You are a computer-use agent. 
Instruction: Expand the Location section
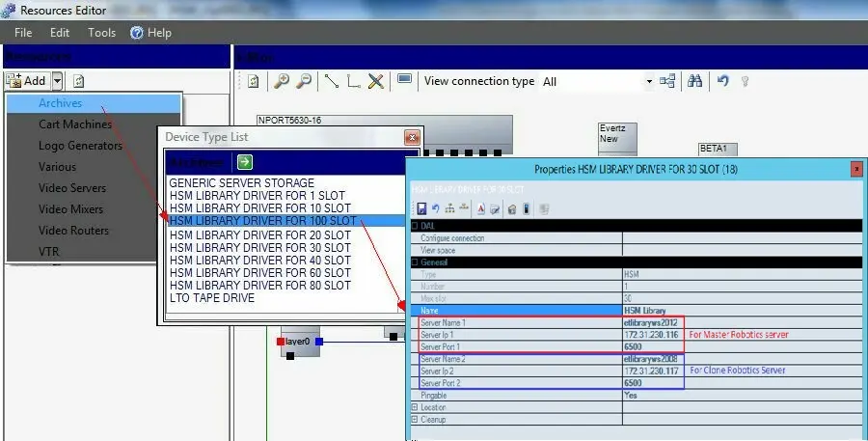[415, 407]
